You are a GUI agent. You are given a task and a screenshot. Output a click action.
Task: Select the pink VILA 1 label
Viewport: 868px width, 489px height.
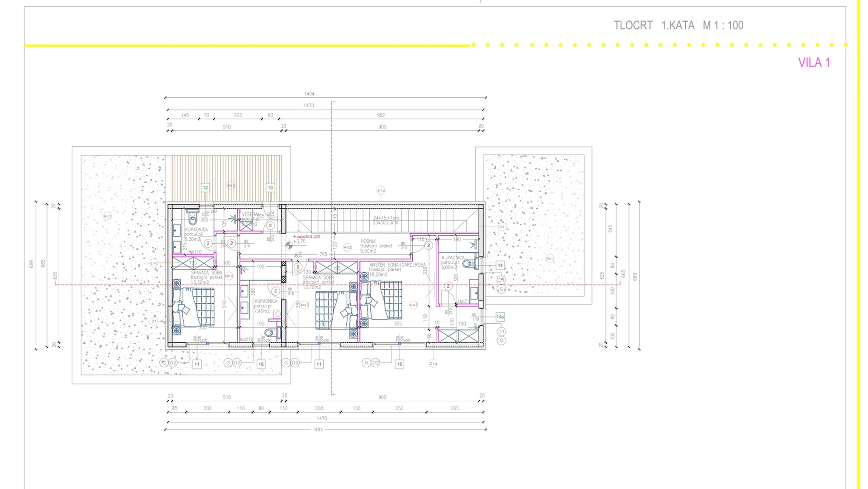(x=814, y=63)
